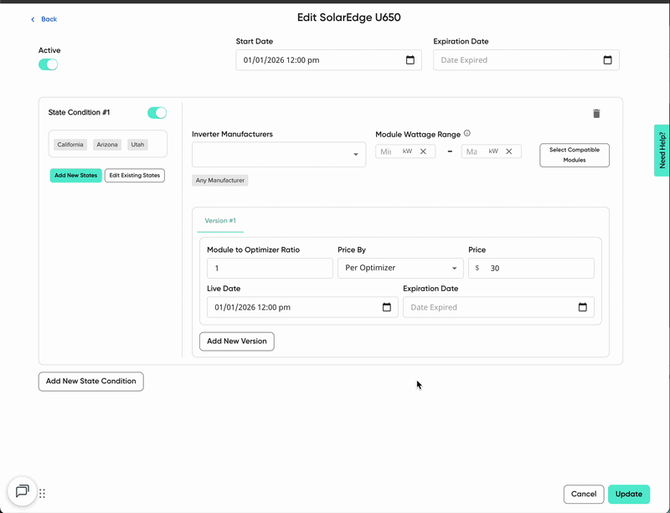This screenshot has height=513, width=670.
Task: Click the State Condition #1 label
Action: click(79, 112)
